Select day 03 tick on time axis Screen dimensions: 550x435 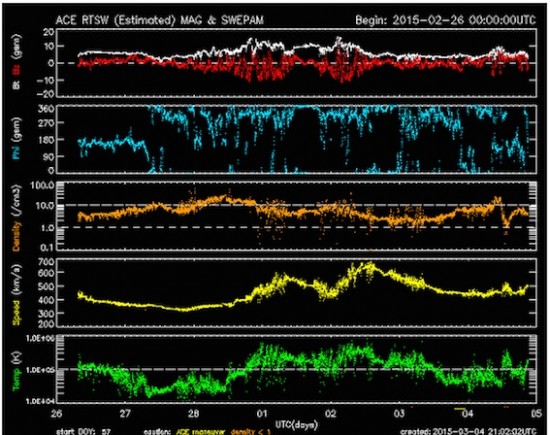pos(399,414)
